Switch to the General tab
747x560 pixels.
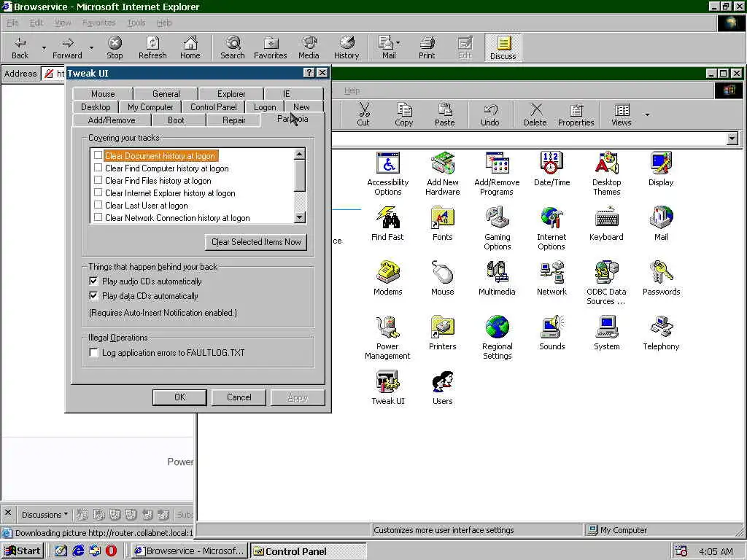[x=166, y=94]
